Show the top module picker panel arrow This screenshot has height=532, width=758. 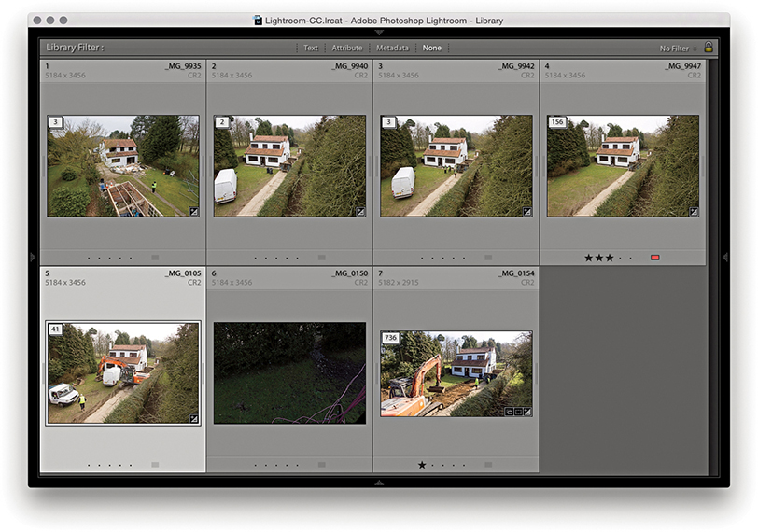pos(379,33)
